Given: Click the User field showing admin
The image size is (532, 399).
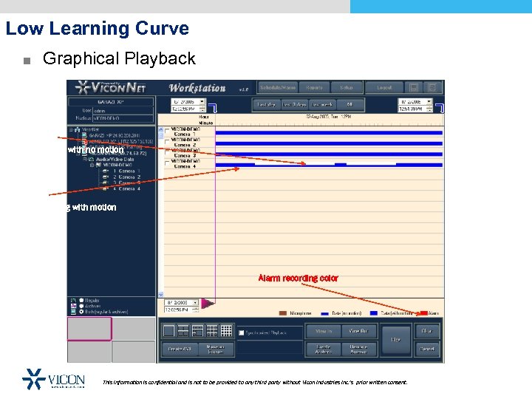Looking at the screenshot, I should 123,111.
